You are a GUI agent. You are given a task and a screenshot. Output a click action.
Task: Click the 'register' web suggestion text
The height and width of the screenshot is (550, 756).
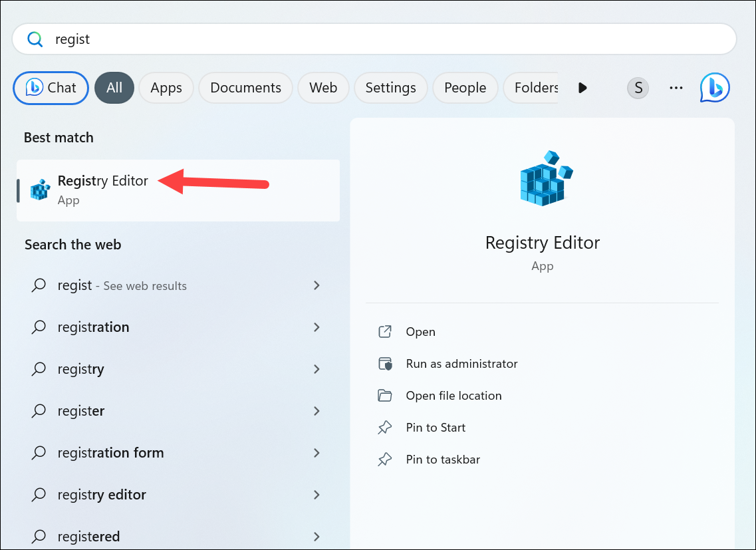pos(80,411)
